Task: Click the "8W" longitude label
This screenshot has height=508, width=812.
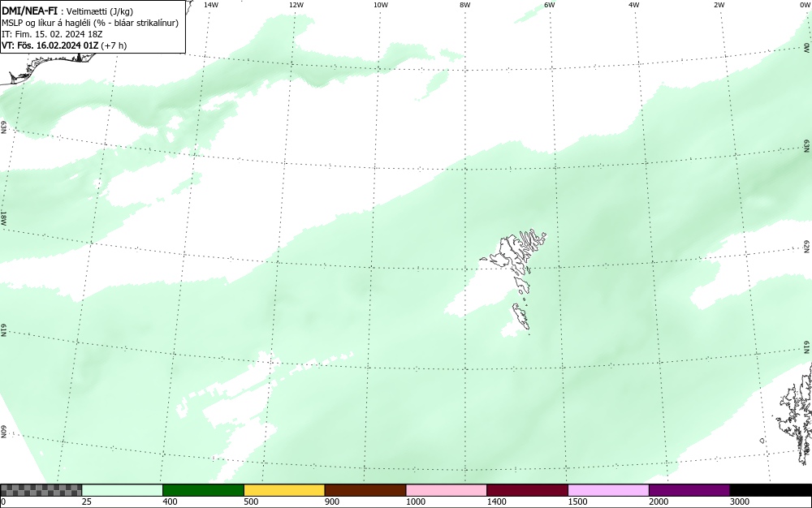Action: click(465, 5)
